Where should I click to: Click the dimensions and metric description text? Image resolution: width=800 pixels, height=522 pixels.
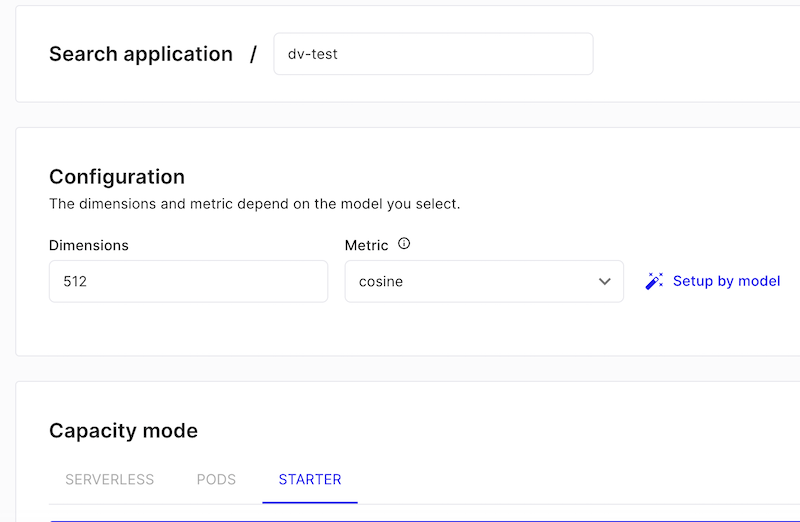point(255,204)
